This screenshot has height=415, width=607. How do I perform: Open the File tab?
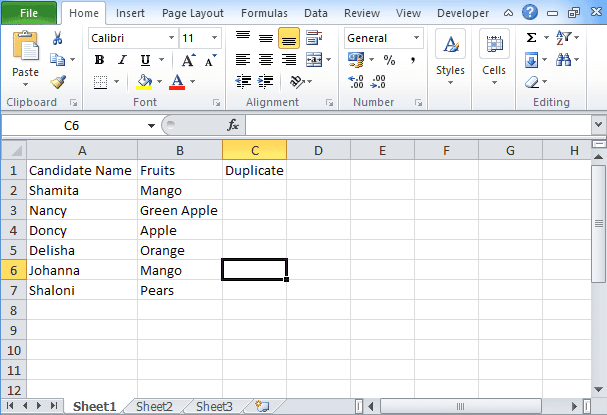click(x=29, y=13)
